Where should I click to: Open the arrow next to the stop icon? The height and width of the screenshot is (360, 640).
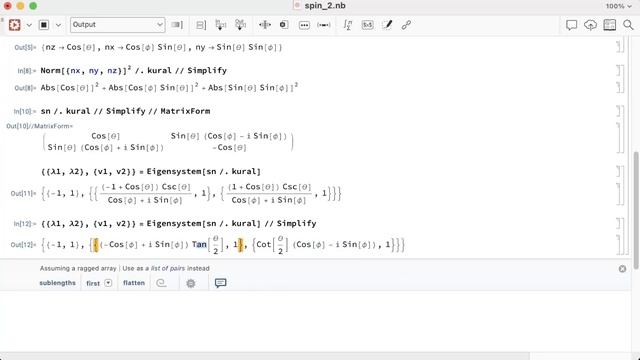click(x=58, y=25)
